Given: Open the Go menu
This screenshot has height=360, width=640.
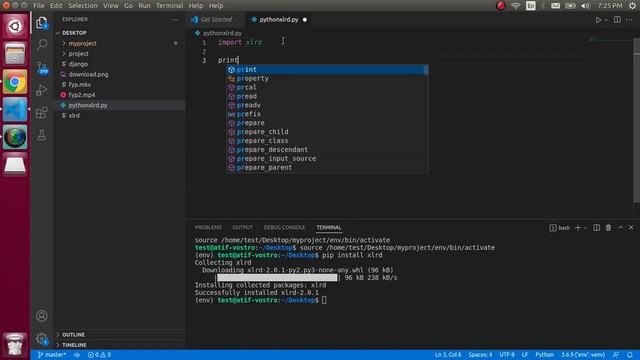Looking at the screenshot, I should (x=129, y=6).
